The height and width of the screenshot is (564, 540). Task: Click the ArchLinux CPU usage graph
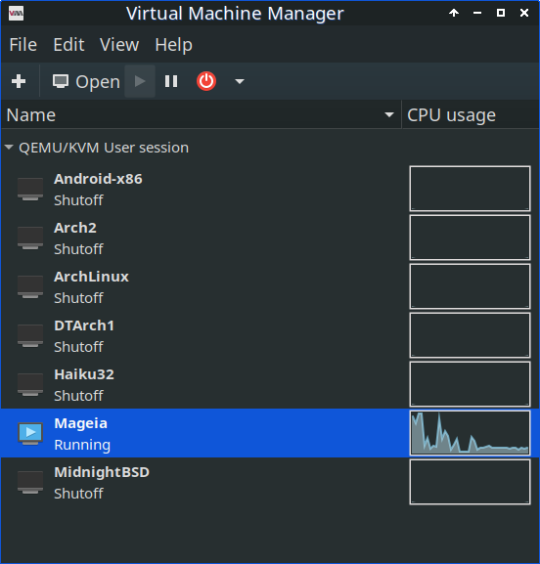coord(470,286)
